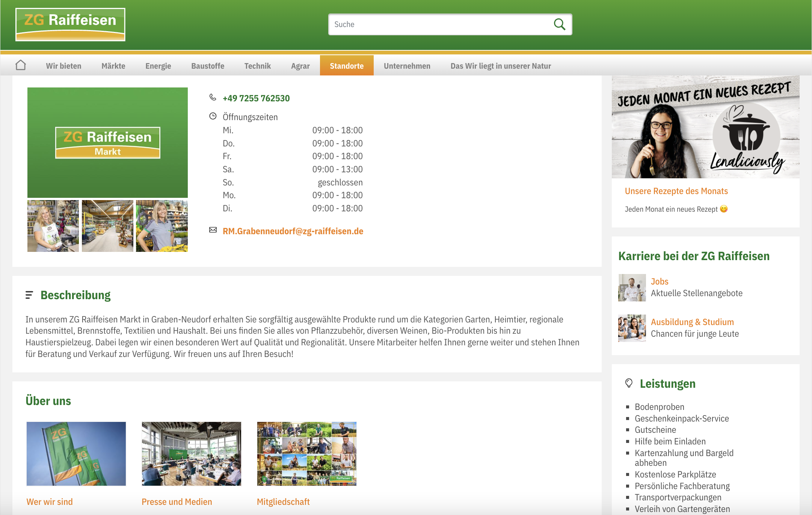
Task: Click the lightbulb icon beside Leistungen
Action: click(629, 383)
